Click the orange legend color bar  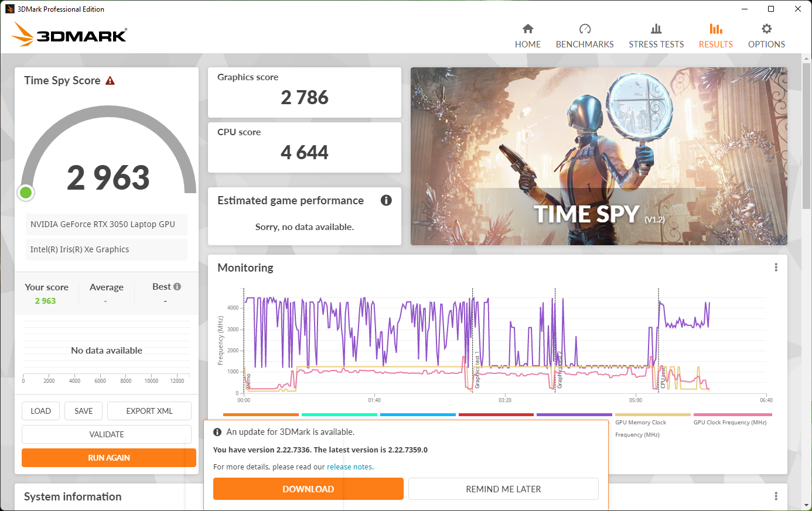261,415
